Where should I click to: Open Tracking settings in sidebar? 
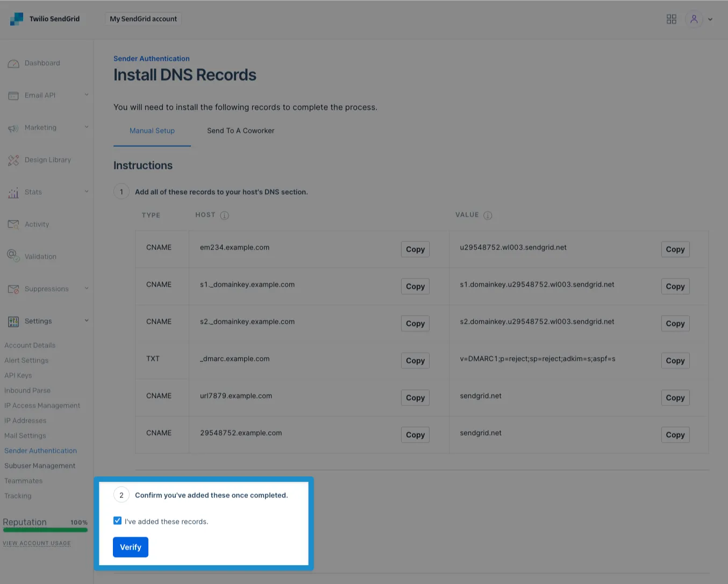point(18,496)
